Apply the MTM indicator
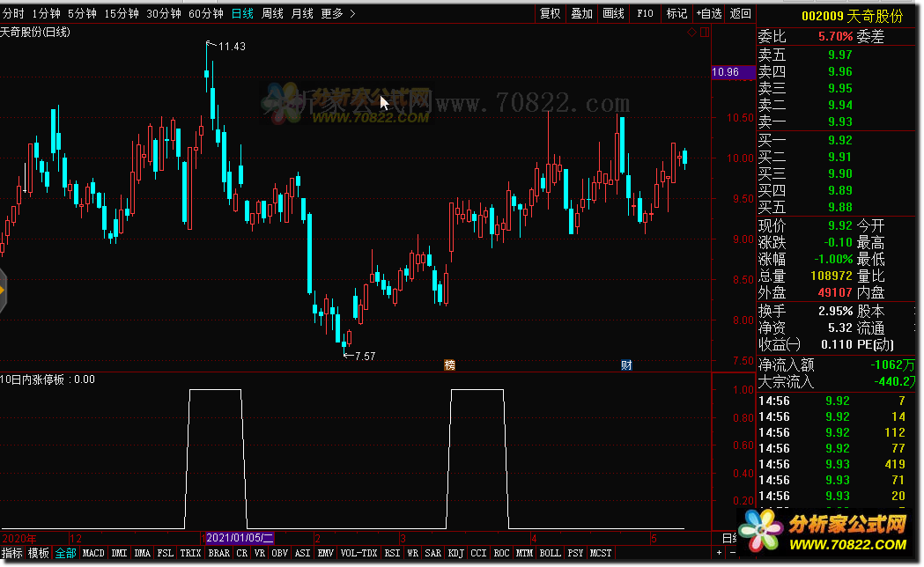The height and width of the screenshot is (567, 924). [x=524, y=553]
